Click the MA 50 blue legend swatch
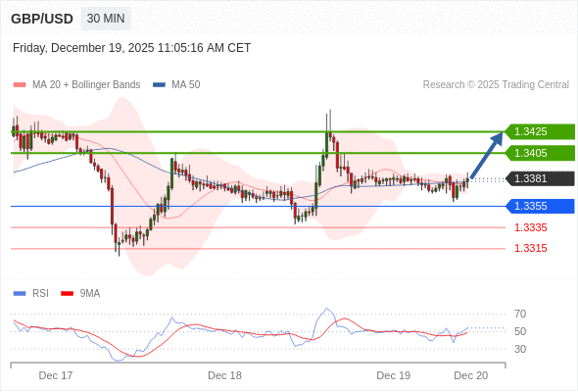Screen dimensions: 578x392 pyautogui.click(x=159, y=85)
